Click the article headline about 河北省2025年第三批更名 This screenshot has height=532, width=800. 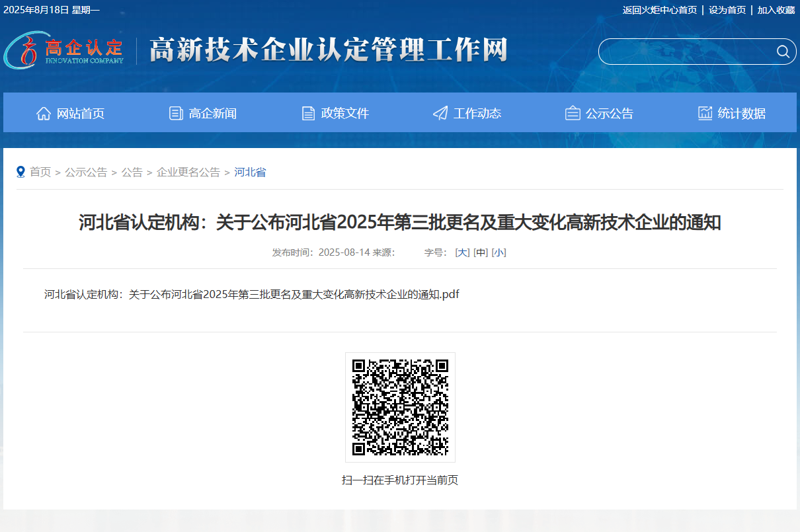click(x=400, y=223)
